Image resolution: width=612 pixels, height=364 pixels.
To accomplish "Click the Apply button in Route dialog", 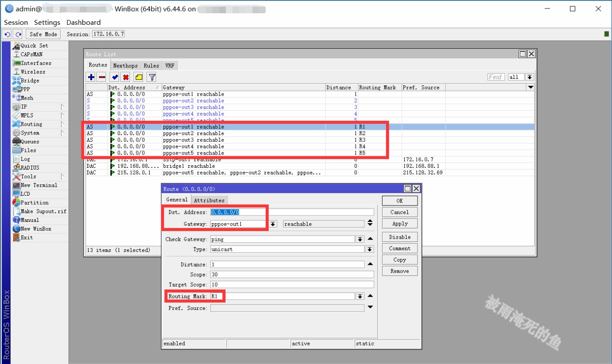I will 399,224.
